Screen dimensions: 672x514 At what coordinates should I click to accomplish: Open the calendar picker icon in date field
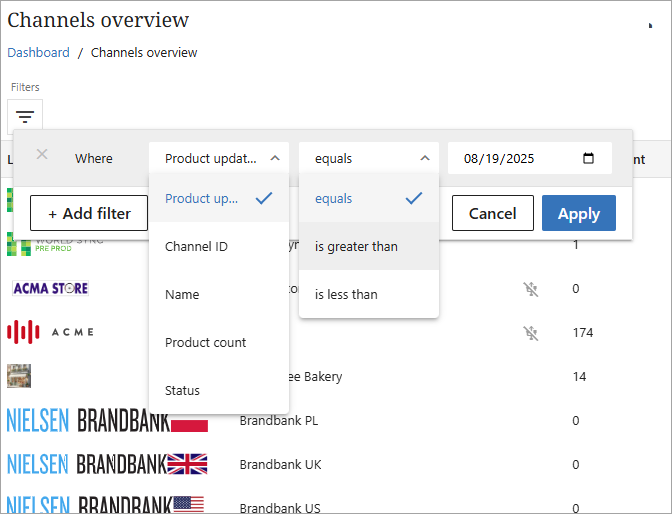pos(588,158)
